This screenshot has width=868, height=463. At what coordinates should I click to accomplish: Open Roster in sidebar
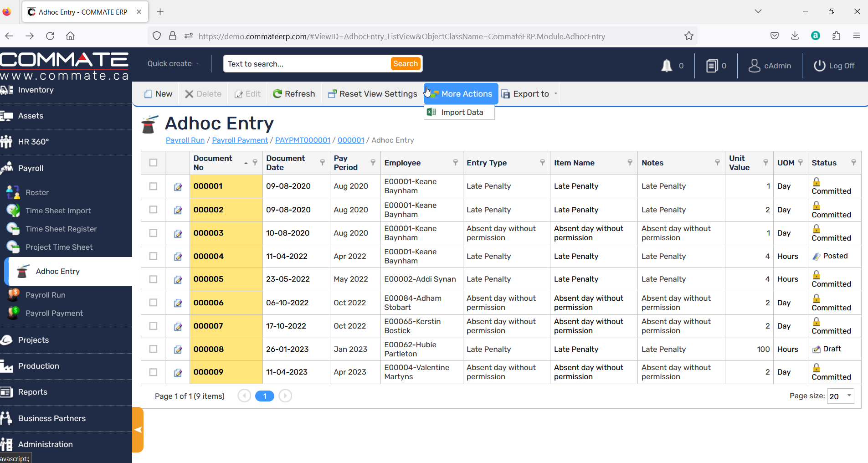[x=37, y=192]
